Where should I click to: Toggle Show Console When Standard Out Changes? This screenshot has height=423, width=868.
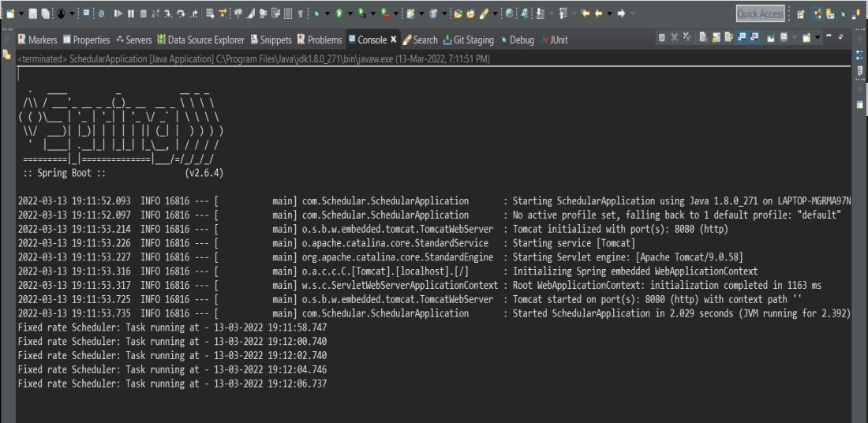point(741,37)
